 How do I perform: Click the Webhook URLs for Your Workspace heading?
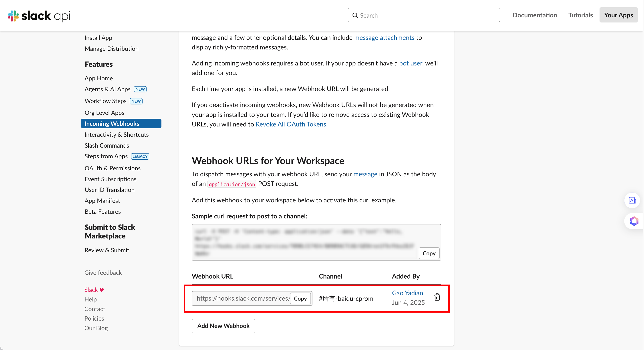(268, 161)
